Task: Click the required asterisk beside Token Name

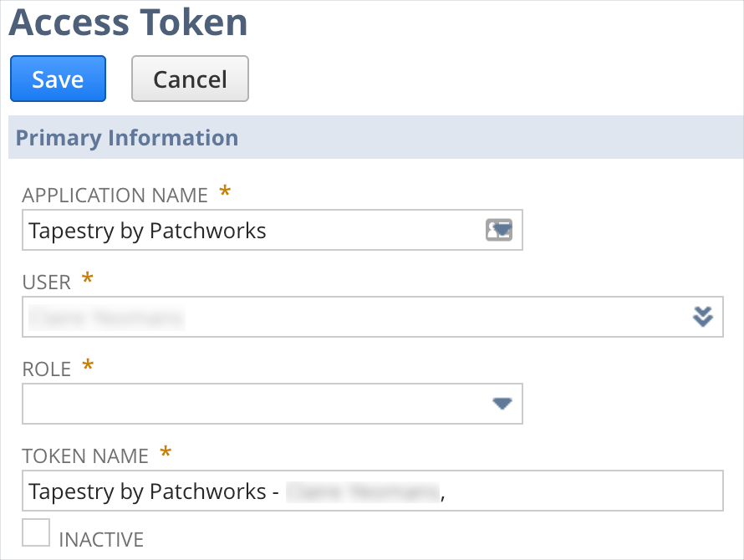Action: pyautogui.click(x=166, y=454)
